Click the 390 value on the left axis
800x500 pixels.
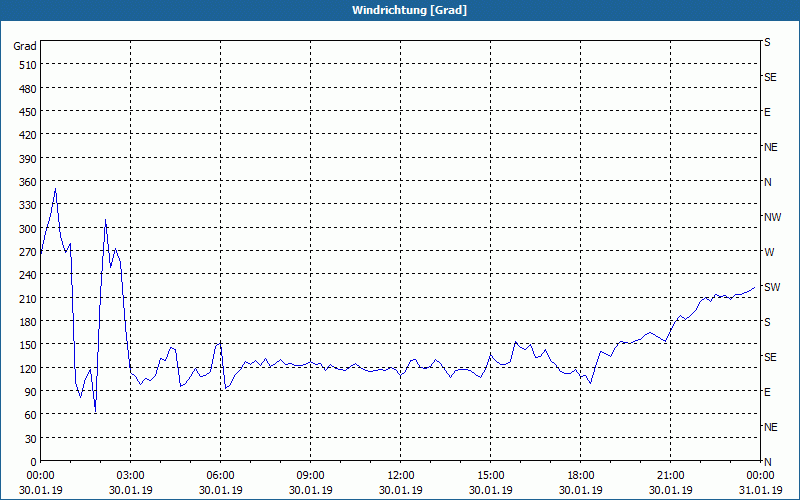[28, 159]
